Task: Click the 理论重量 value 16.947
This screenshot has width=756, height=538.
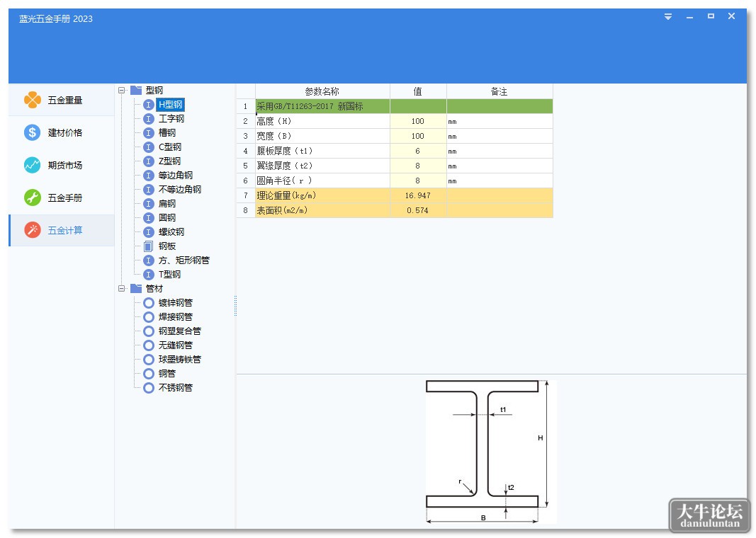Action: (418, 195)
